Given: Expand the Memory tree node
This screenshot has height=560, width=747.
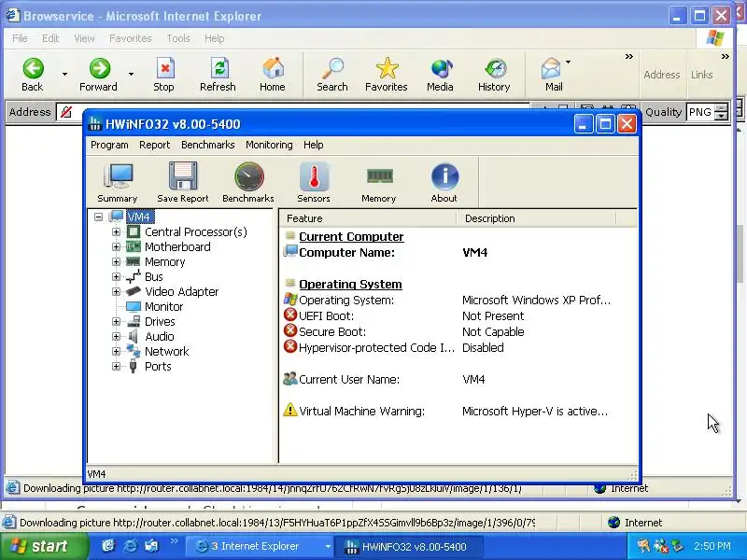Looking at the screenshot, I should click(x=116, y=262).
